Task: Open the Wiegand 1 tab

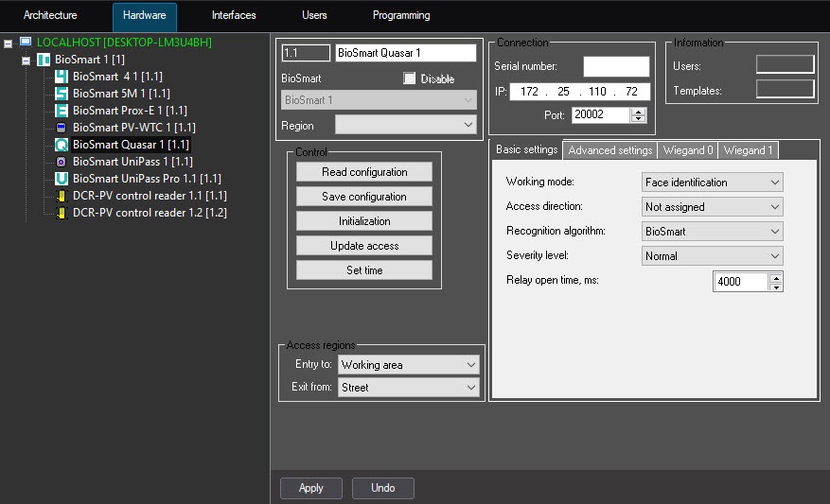Action: [x=748, y=150]
